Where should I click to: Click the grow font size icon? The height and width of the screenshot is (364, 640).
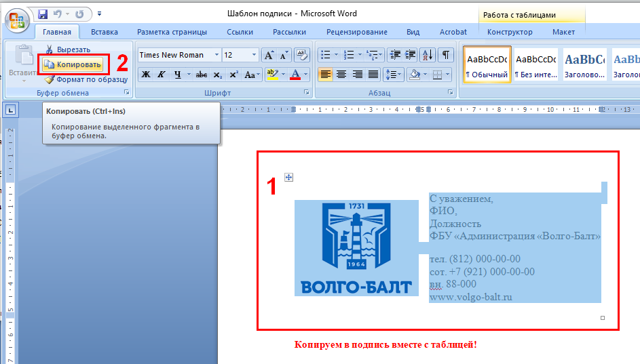click(x=269, y=56)
